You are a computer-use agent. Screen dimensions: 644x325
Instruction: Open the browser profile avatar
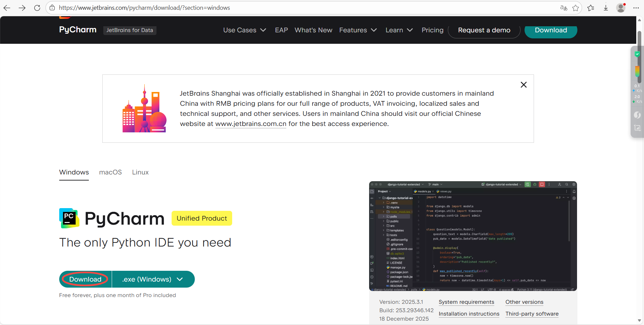point(621,8)
